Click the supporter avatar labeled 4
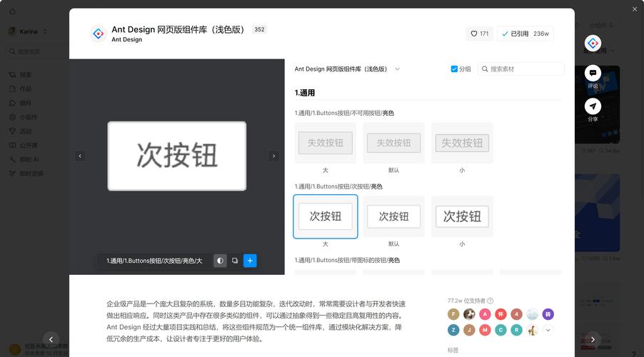The width and height of the screenshot is (644, 357). point(517,314)
